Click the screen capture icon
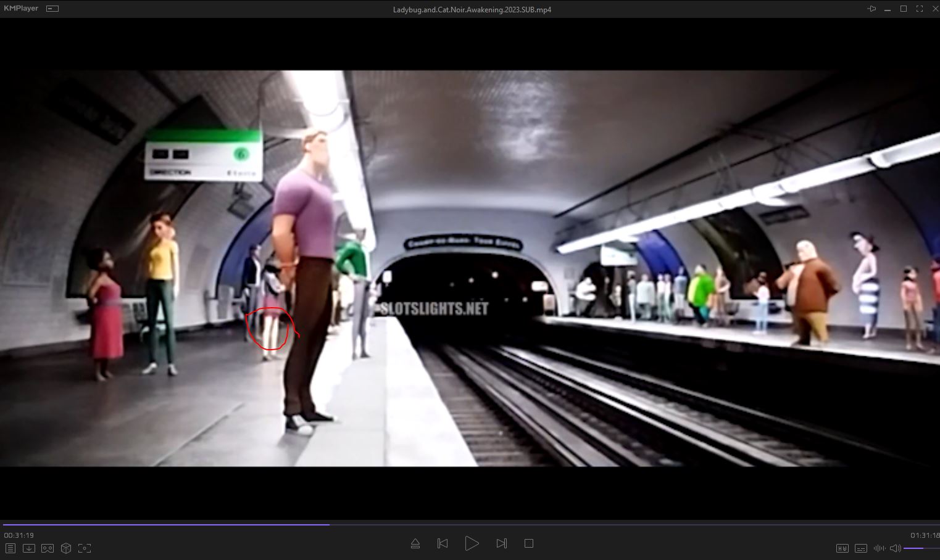 click(x=85, y=548)
